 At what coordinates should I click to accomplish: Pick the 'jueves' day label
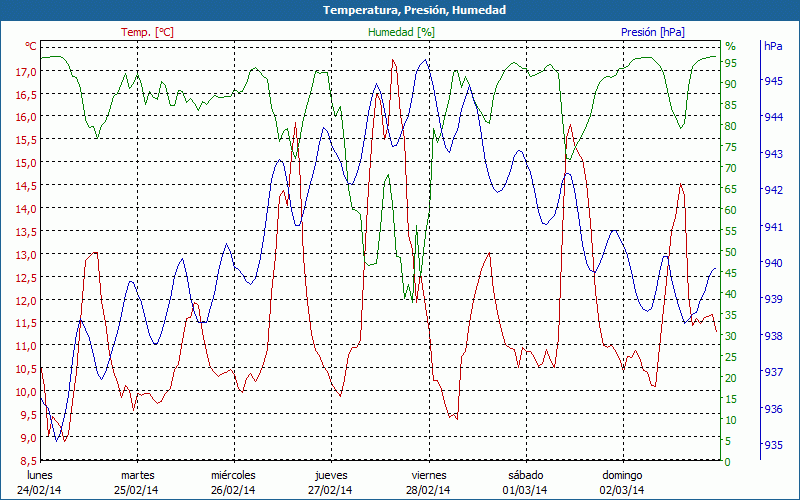click(x=331, y=475)
